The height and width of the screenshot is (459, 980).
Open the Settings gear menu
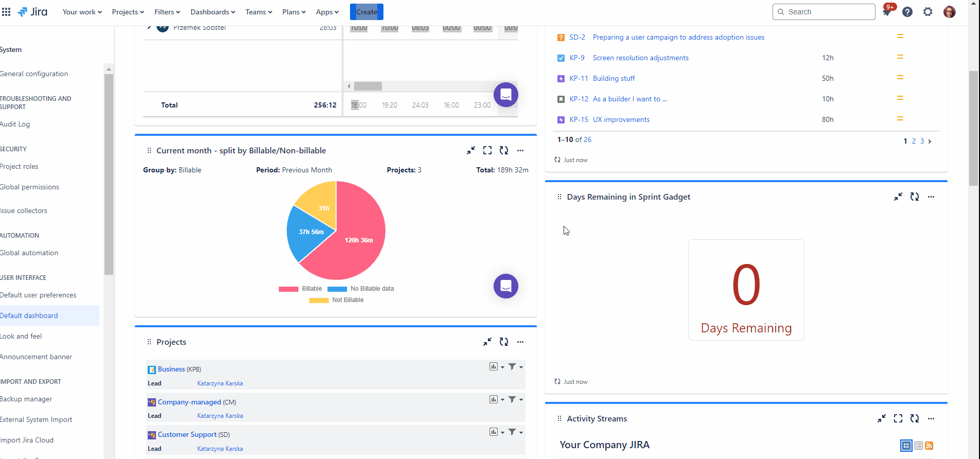927,12
